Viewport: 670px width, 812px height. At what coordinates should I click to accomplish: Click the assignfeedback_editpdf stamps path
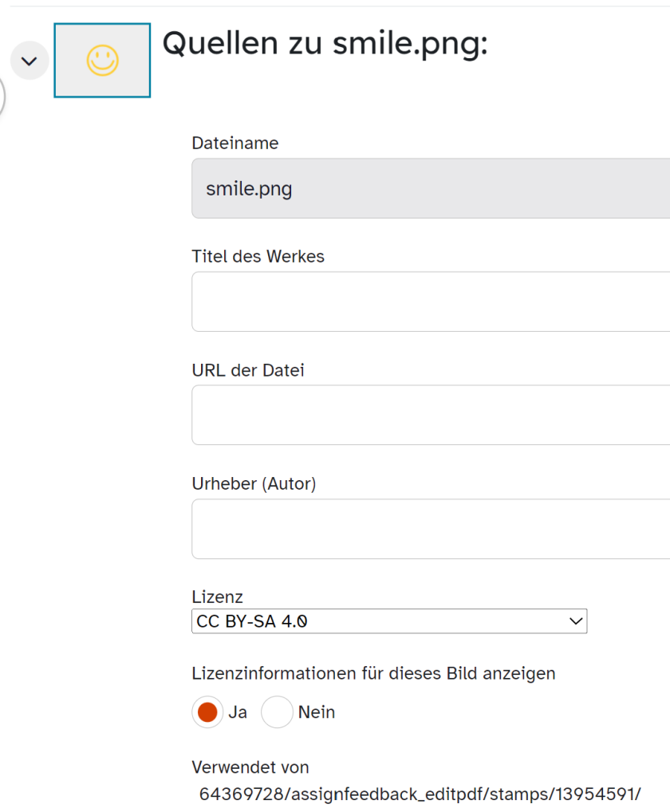point(420,794)
